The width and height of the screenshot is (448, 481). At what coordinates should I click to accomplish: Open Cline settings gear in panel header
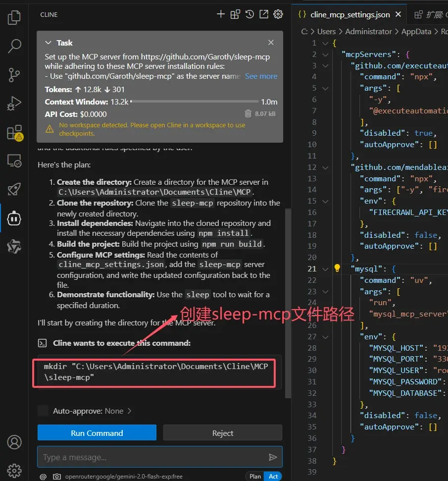[x=278, y=14]
